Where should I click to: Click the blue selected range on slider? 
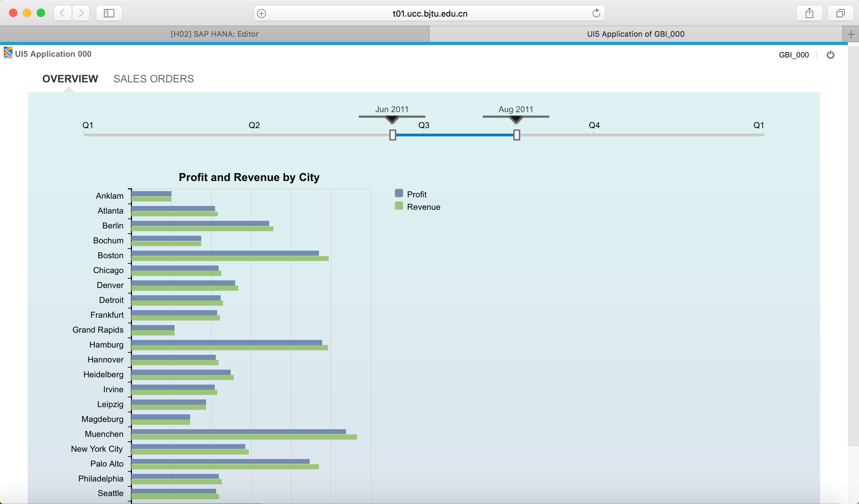454,135
